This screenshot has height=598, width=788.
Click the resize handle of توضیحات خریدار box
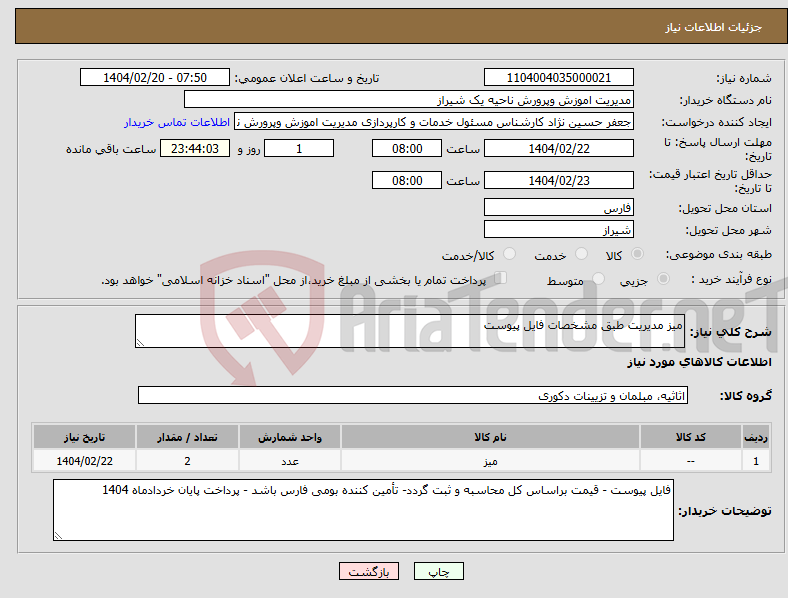58,536
